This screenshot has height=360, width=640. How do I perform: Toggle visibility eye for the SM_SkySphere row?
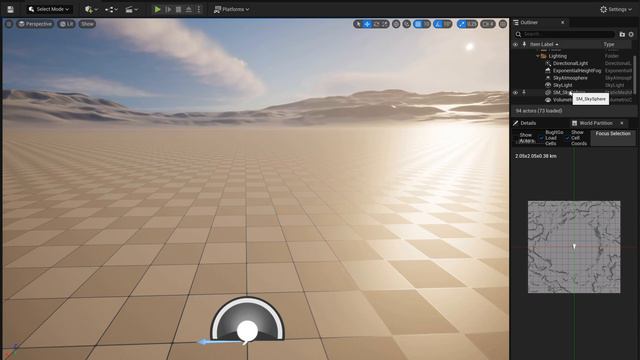516,93
